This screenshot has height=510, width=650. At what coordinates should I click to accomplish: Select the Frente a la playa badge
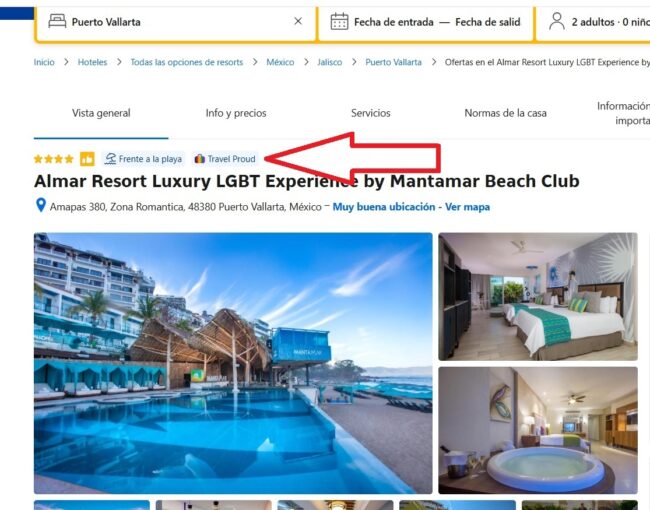(143, 159)
